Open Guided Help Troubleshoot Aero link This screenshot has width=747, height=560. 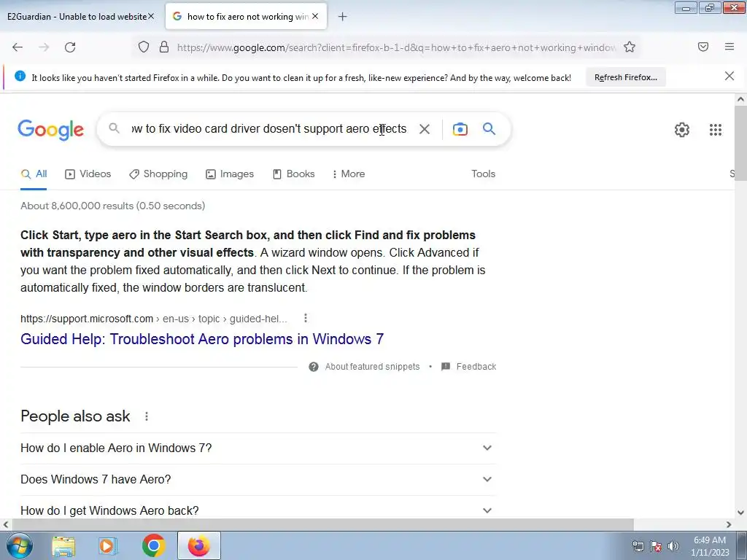pyautogui.click(x=202, y=339)
